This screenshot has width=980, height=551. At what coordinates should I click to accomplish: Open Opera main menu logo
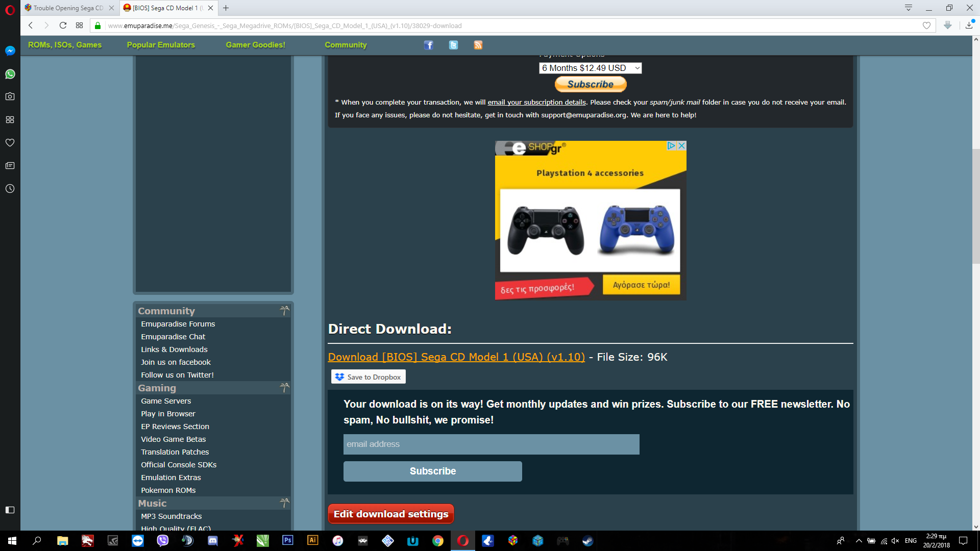pos(10,10)
